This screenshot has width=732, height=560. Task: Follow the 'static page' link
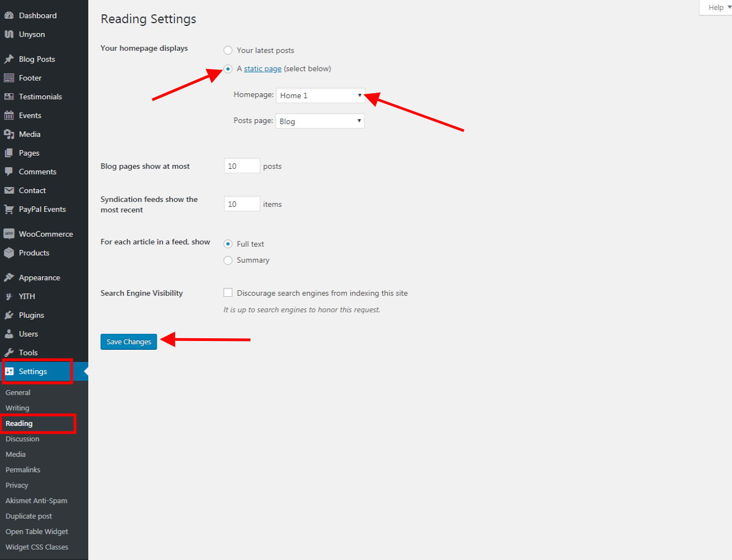pyautogui.click(x=263, y=69)
